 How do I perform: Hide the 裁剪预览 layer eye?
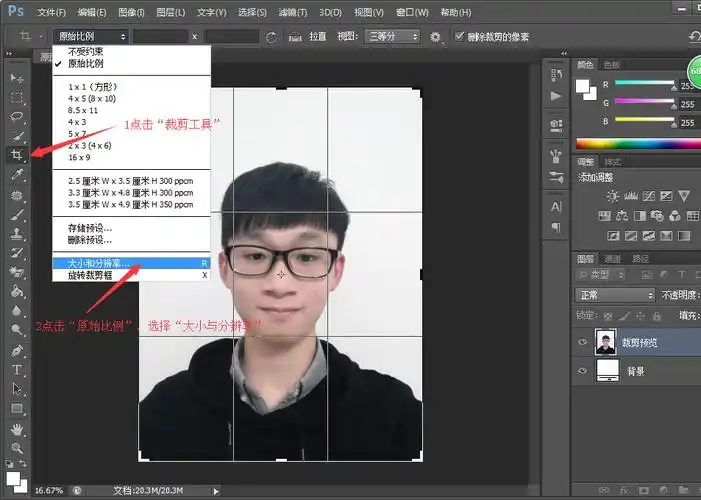point(582,342)
